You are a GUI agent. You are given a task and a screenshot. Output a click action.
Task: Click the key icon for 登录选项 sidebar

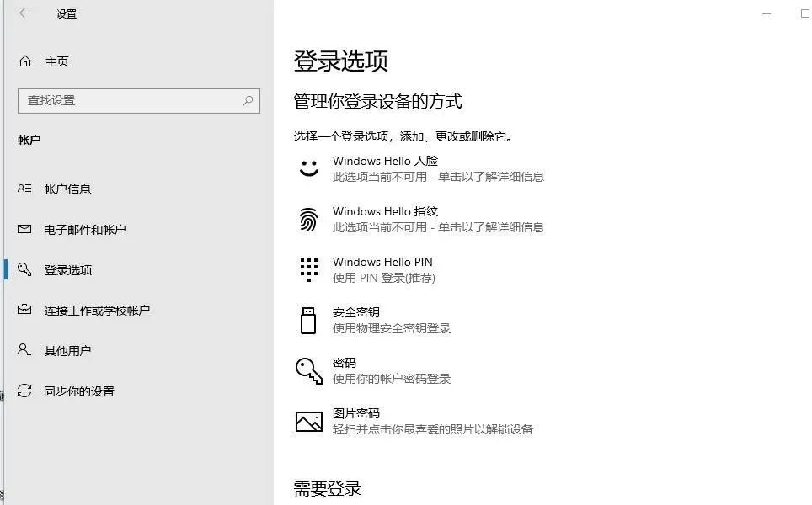pos(24,269)
